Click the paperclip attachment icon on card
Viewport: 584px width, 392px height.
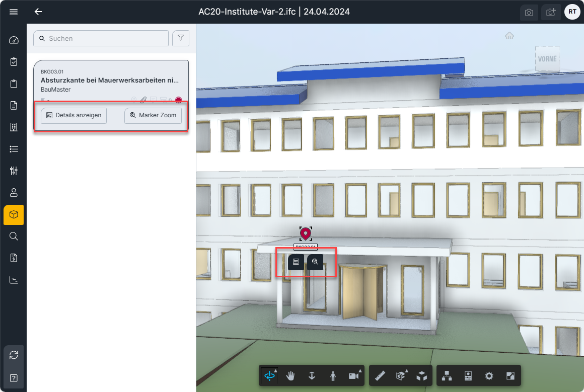pos(143,100)
